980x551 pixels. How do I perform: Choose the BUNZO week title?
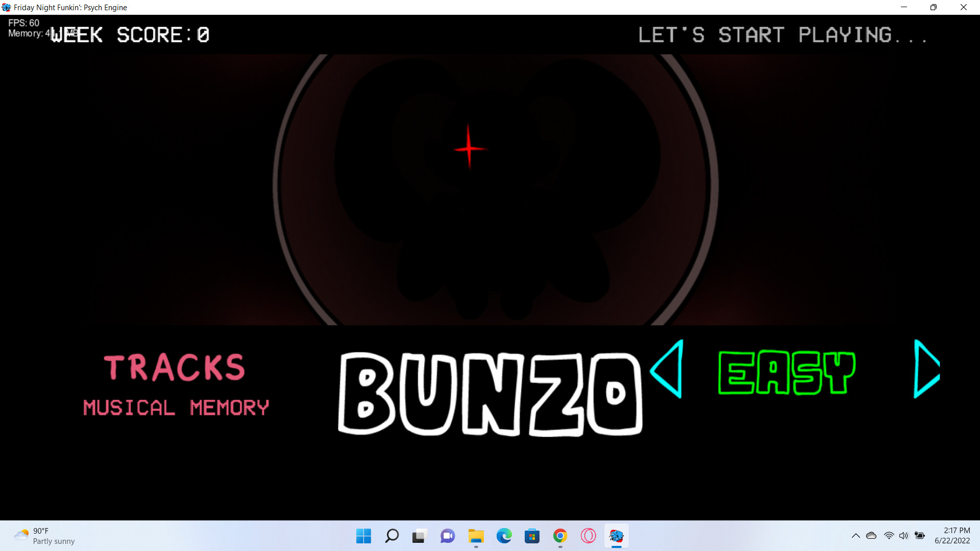(x=490, y=394)
